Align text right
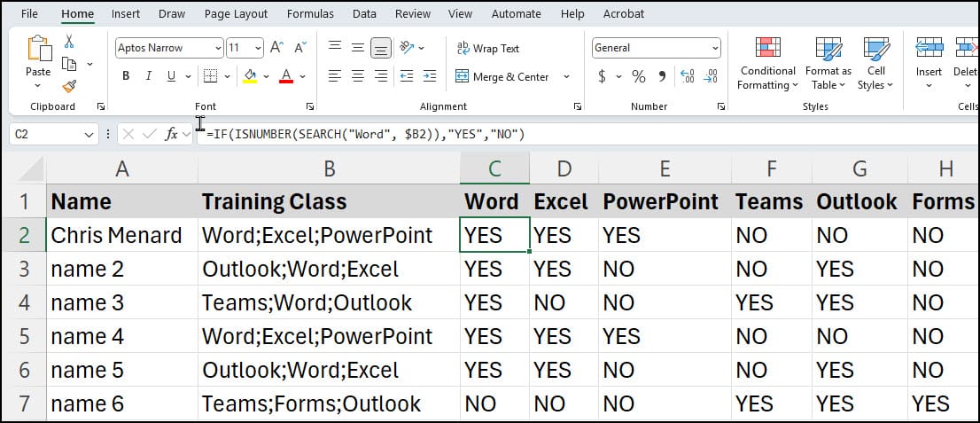 (381, 76)
